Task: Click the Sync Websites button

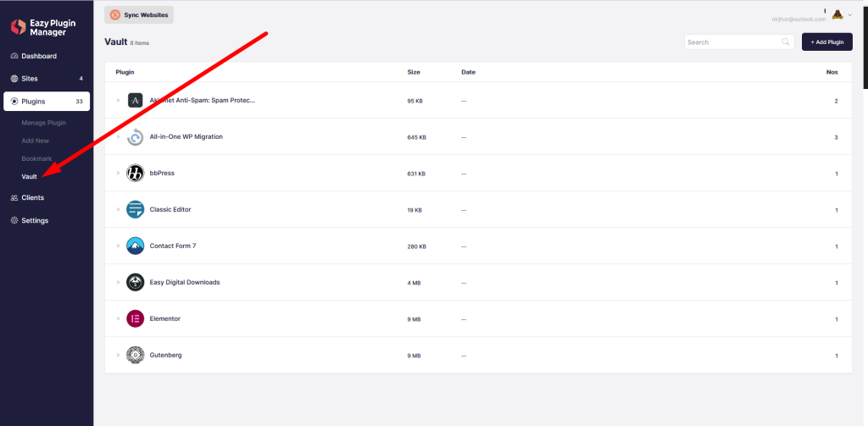Action: (139, 15)
